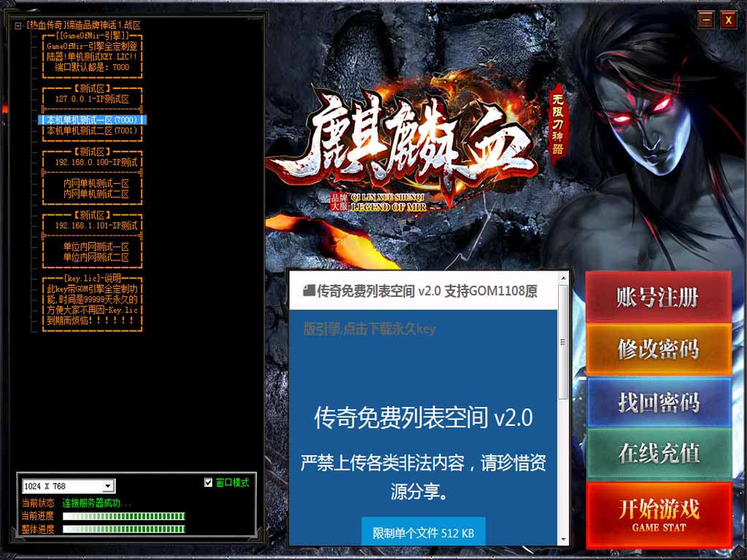Viewport: 747px width, 560px height.
Task: Start the game with 开始游戏
Action: (x=659, y=514)
